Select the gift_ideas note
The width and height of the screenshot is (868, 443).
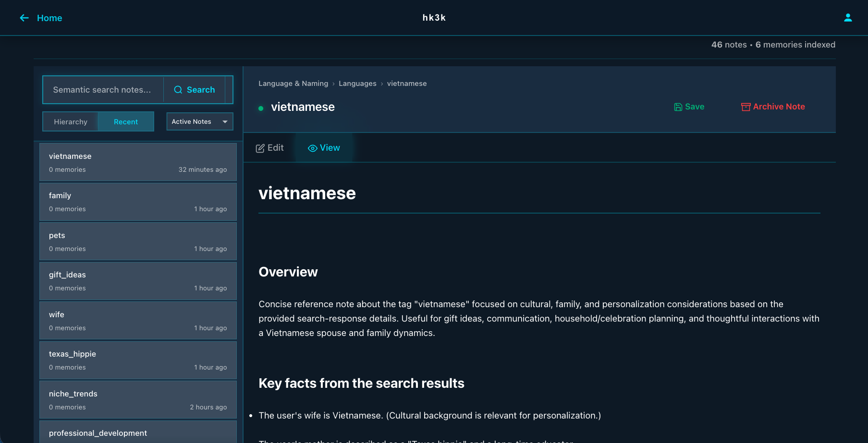tap(138, 281)
